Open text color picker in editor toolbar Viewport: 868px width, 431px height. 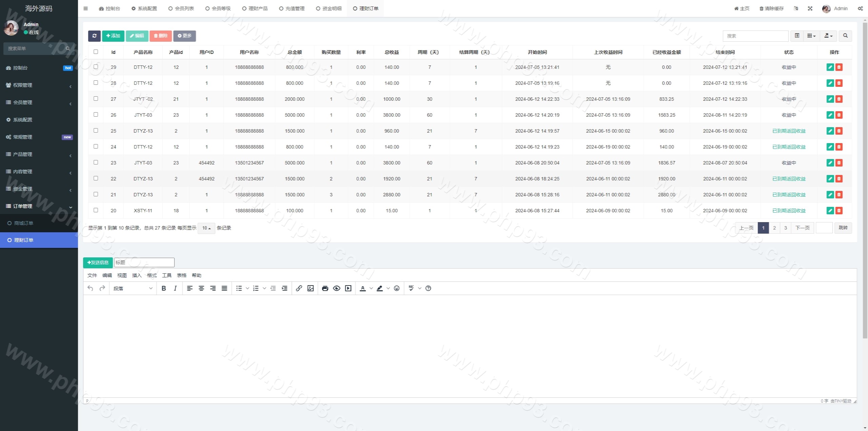(x=371, y=288)
